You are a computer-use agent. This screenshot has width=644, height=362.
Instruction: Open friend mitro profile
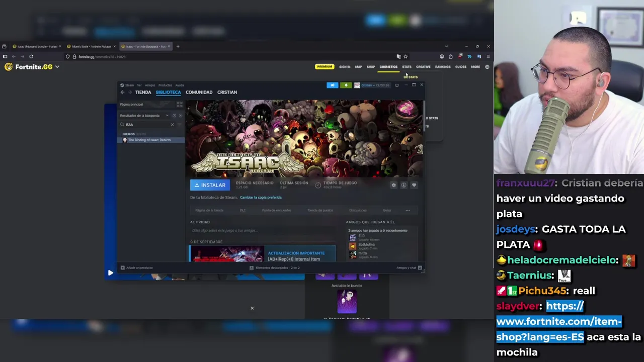(362, 254)
